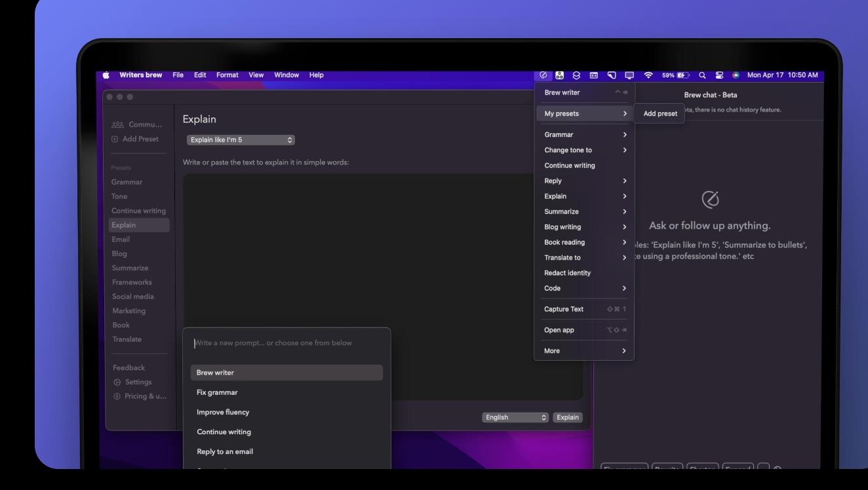
Task: Select Blog preset in sidebar
Action: coord(119,253)
